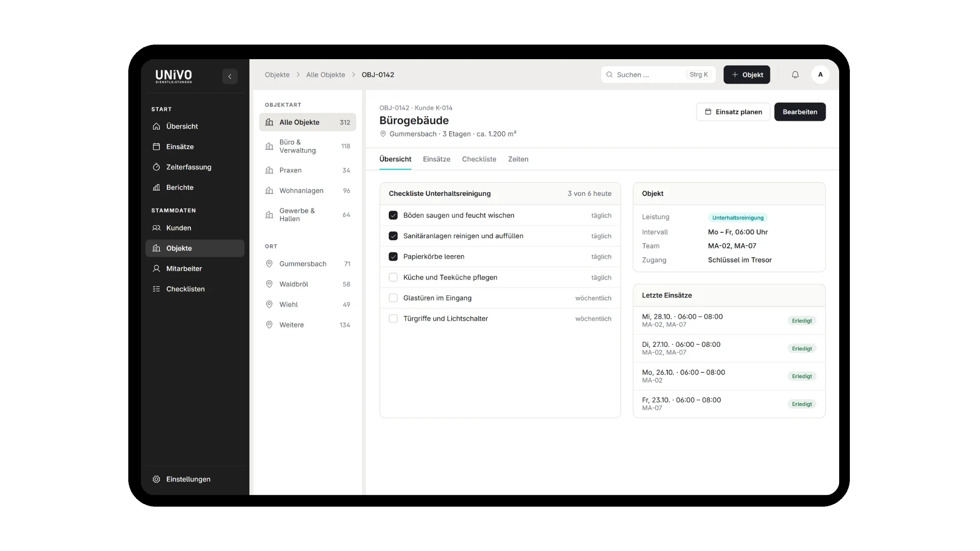Open Mitarbeiter in the sidebar
Screen dimensions: 980x551
tap(195, 269)
